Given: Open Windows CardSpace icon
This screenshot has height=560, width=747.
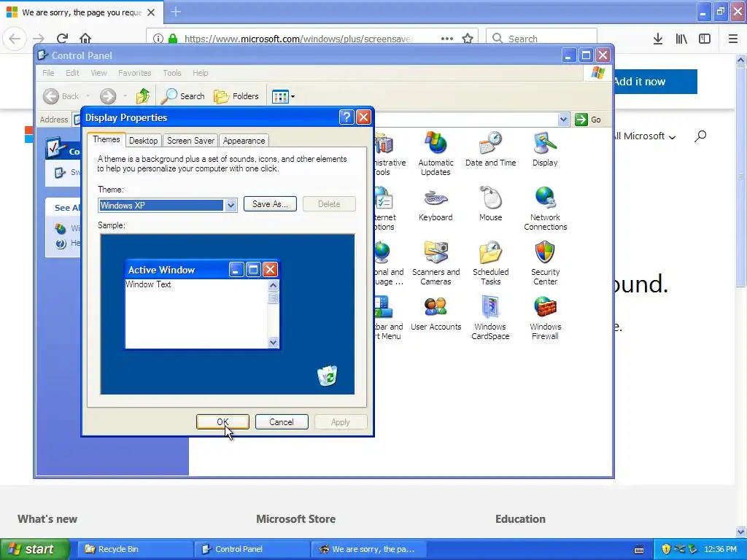Looking at the screenshot, I should [x=490, y=318].
